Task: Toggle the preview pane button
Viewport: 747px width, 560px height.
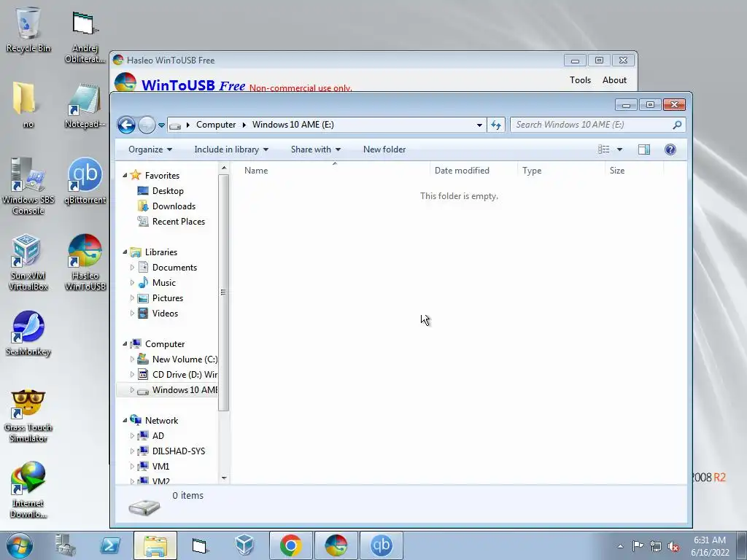Action: [x=644, y=149]
